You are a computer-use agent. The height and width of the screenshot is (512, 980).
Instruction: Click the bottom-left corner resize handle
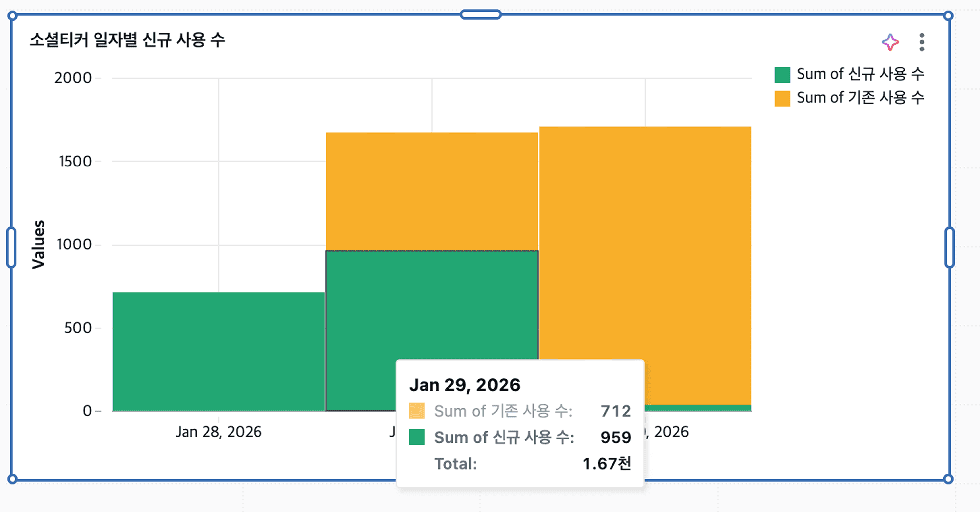tap(12, 479)
